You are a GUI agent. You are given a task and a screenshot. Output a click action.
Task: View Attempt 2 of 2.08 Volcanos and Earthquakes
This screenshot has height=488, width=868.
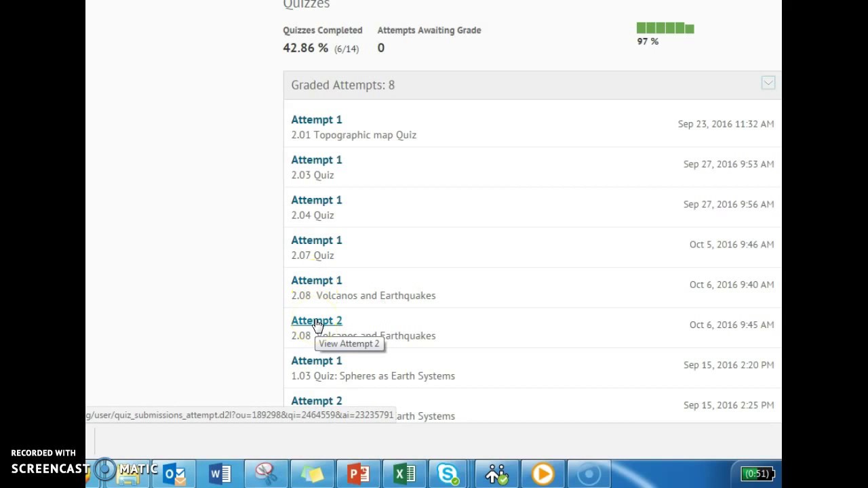pos(317,321)
